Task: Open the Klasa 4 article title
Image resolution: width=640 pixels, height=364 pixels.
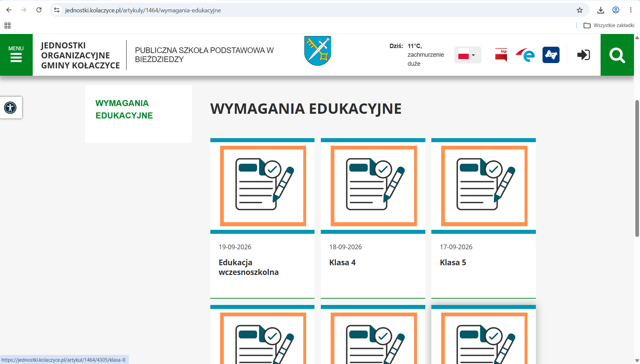Action: pyautogui.click(x=342, y=263)
